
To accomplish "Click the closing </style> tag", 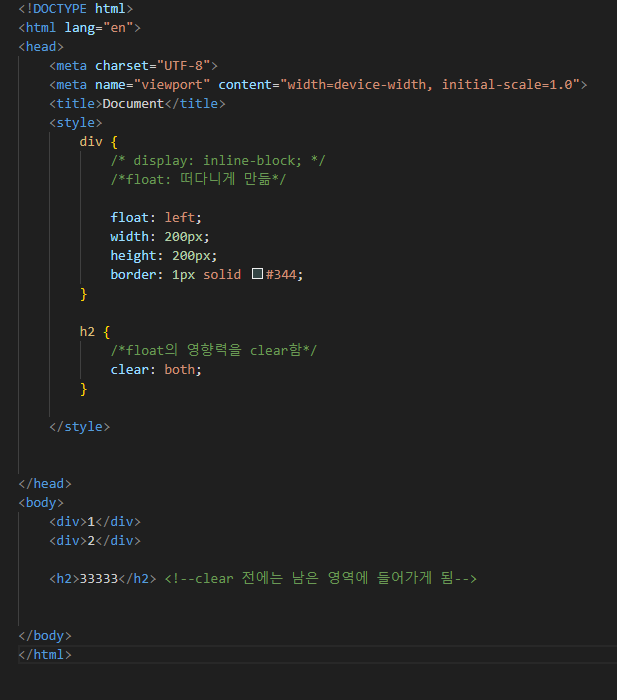I will click(x=79, y=427).
